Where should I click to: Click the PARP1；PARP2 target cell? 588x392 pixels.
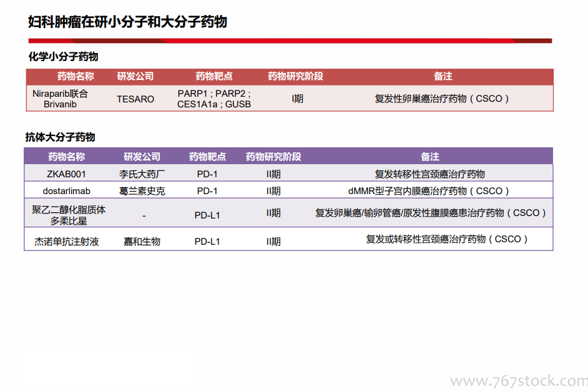point(214,99)
